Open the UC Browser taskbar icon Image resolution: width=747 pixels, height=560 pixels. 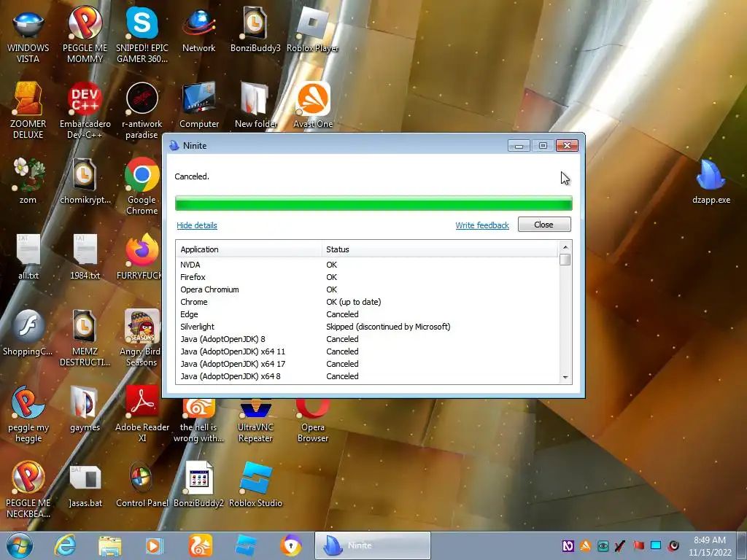point(200,545)
